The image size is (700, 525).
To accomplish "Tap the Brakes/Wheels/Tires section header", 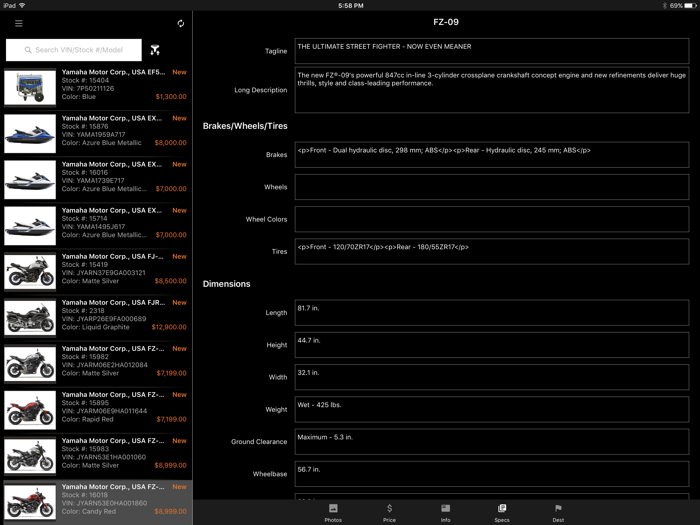I will [x=245, y=126].
